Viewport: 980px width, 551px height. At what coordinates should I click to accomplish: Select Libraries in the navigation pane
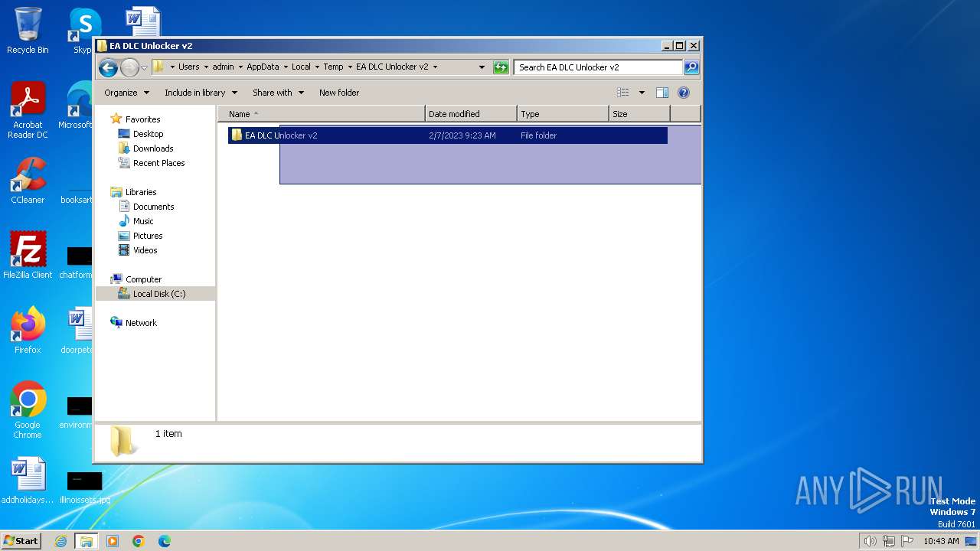pyautogui.click(x=134, y=192)
